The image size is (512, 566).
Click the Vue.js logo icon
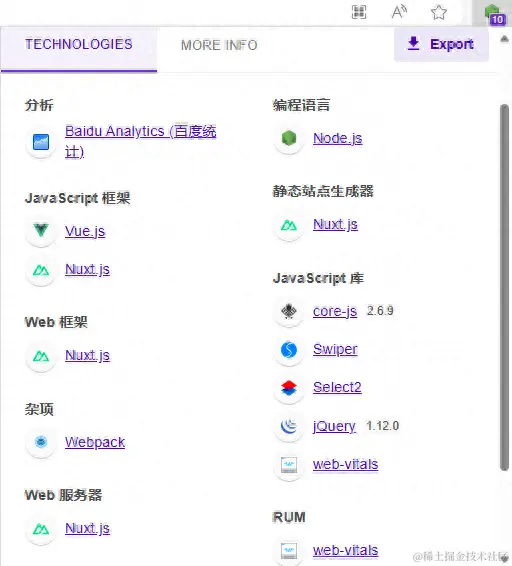pyautogui.click(x=41, y=230)
